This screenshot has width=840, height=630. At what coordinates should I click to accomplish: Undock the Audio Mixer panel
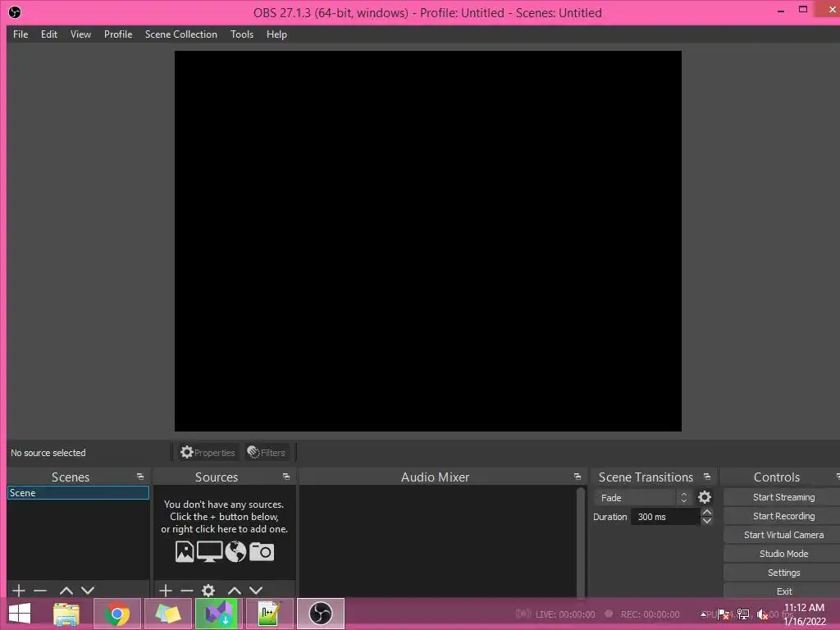tap(577, 477)
